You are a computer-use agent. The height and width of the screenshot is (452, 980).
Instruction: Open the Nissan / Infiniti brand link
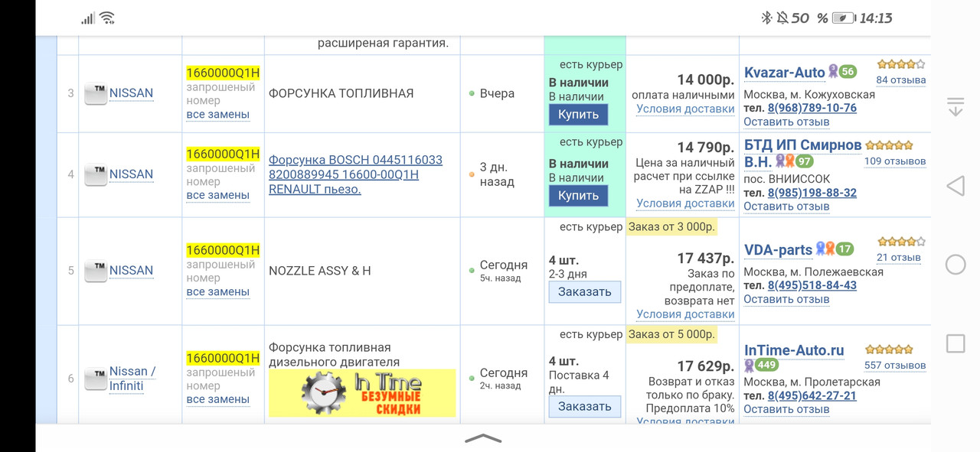click(132, 379)
